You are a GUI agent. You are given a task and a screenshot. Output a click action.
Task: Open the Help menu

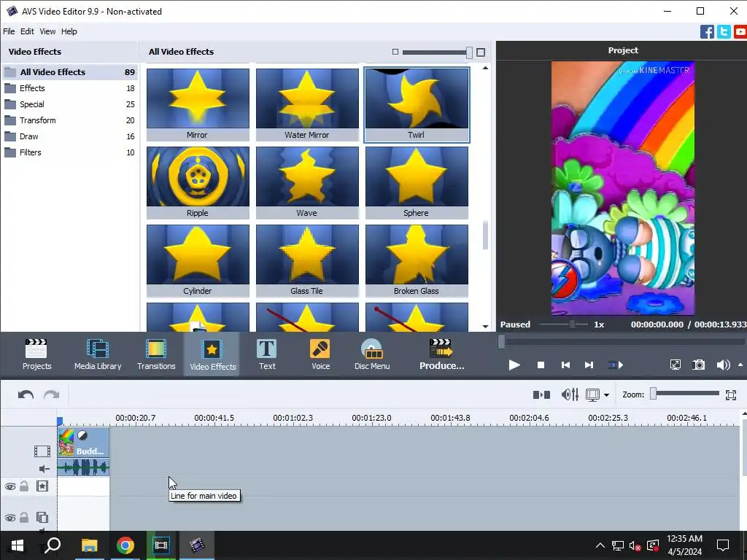[x=69, y=31]
